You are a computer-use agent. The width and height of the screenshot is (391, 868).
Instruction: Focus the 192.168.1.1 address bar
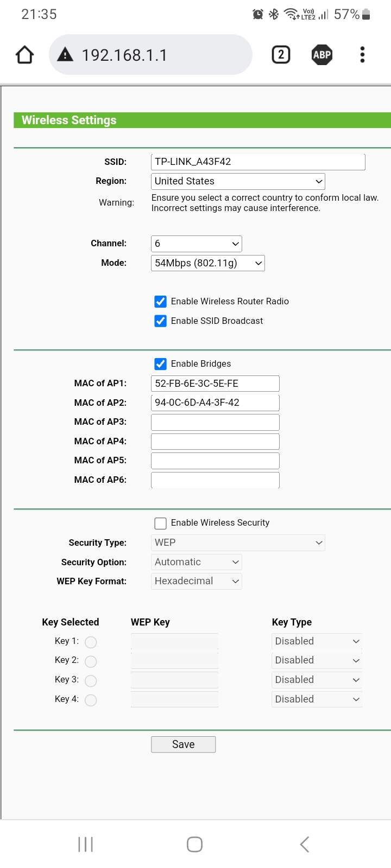(150, 55)
